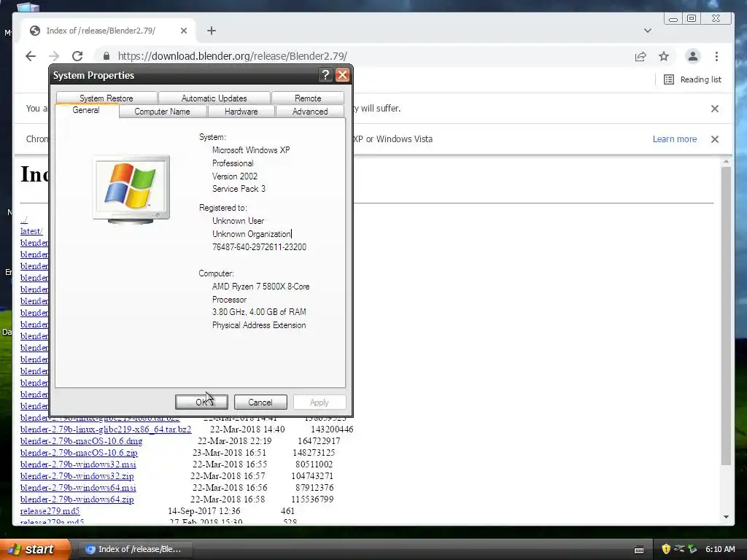Click the Chrome address bar URL

click(233, 56)
